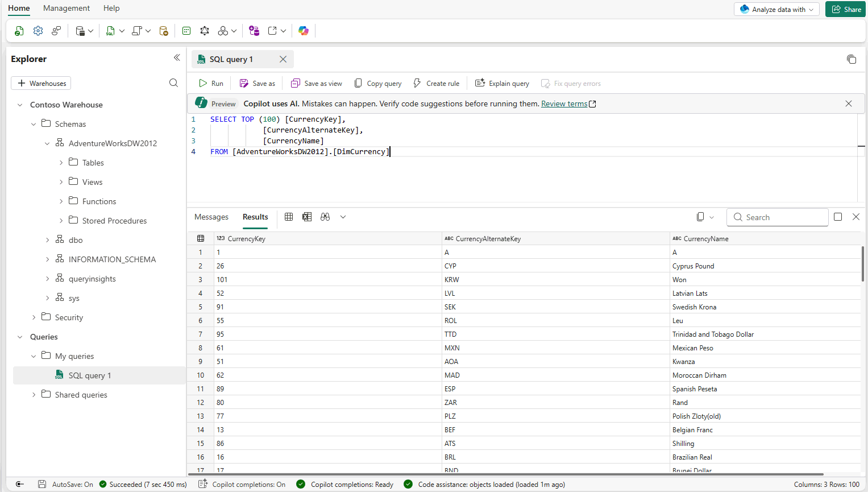Click the database icon in the ribbon

click(80, 31)
